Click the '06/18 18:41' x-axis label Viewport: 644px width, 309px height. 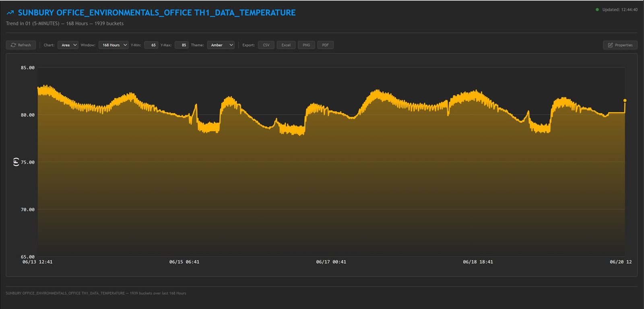[478, 262]
